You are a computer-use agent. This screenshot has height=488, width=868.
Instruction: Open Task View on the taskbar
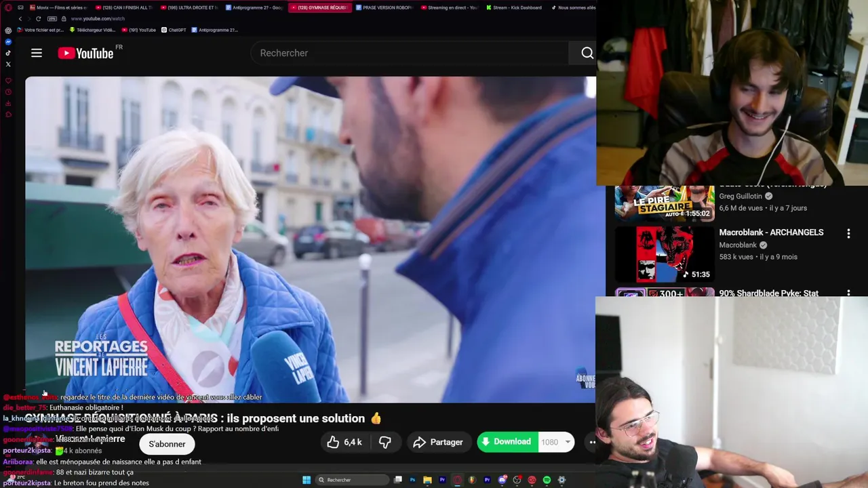398,480
